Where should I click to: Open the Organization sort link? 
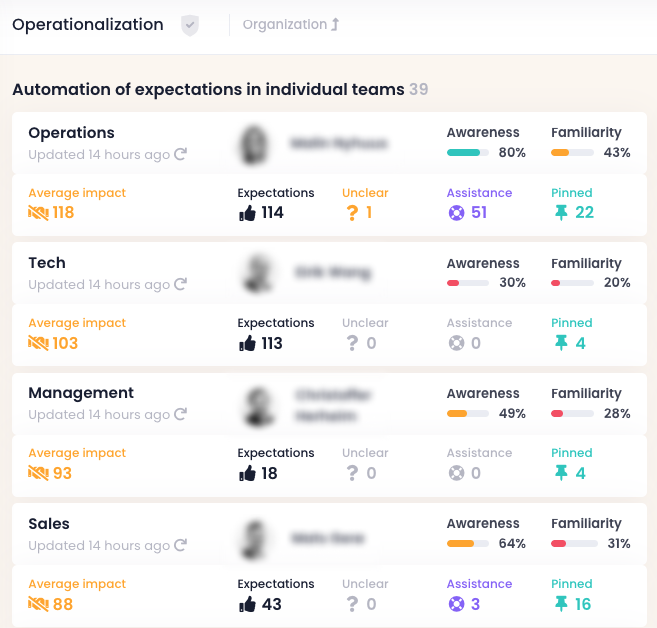pos(291,25)
